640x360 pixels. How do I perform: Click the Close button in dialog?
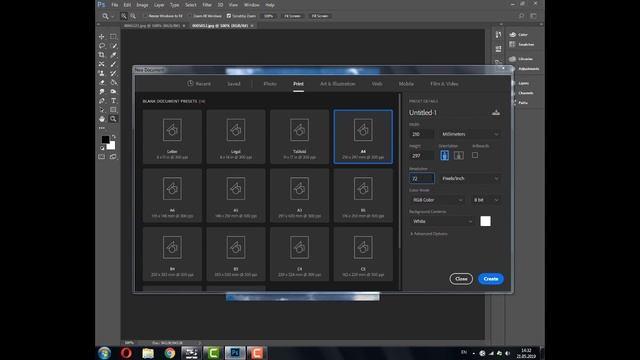click(461, 279)
